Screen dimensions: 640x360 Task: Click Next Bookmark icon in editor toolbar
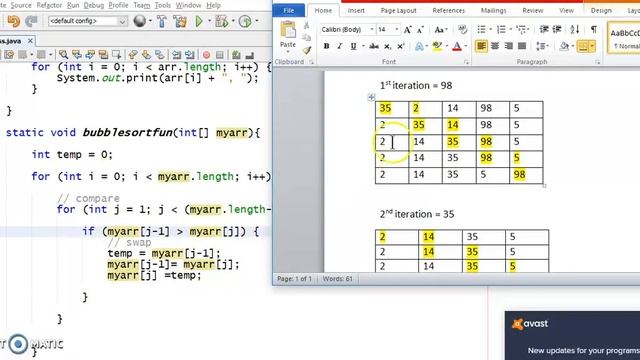146,54
